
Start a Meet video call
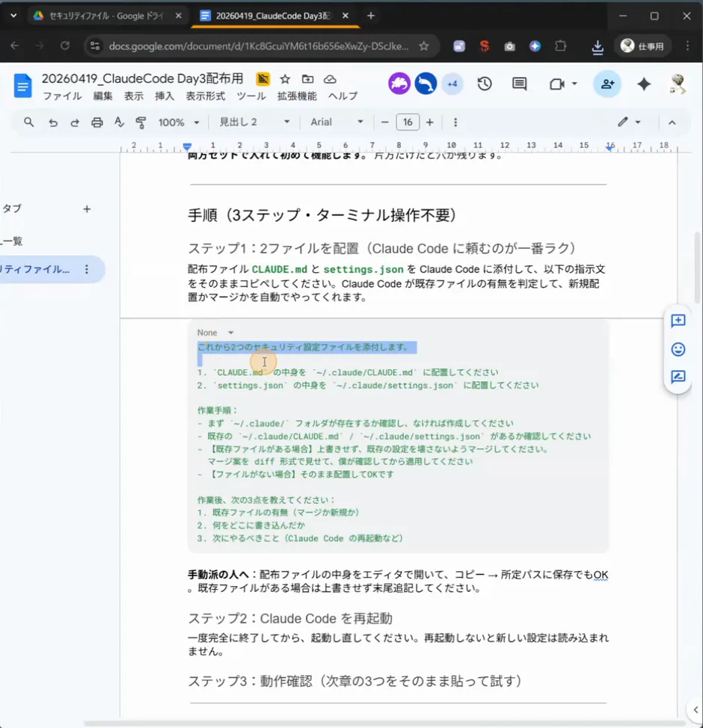tap(556, 84)
